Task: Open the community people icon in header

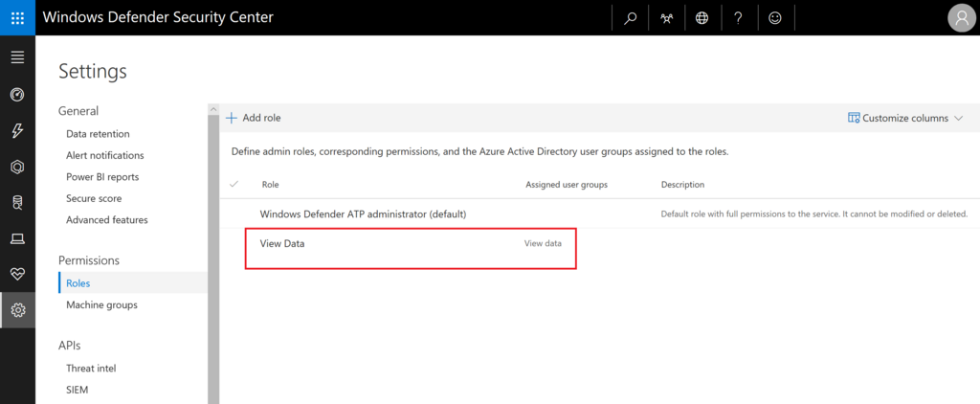Action: (666, 18)
